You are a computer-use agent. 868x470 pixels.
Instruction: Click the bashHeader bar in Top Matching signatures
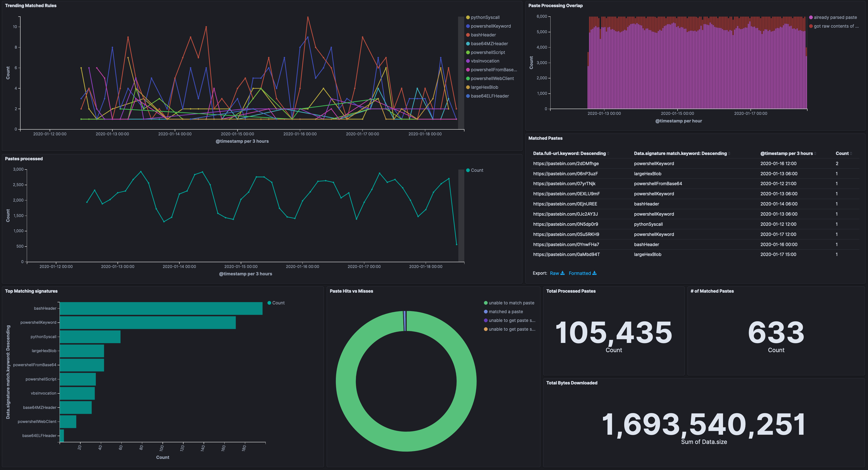[161, 308]
